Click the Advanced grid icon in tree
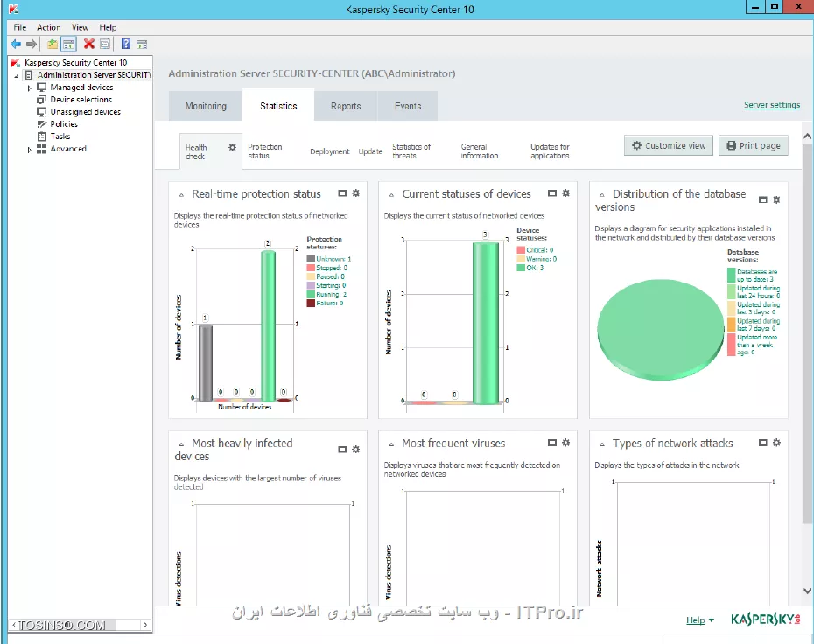 [x=41, y=149]
